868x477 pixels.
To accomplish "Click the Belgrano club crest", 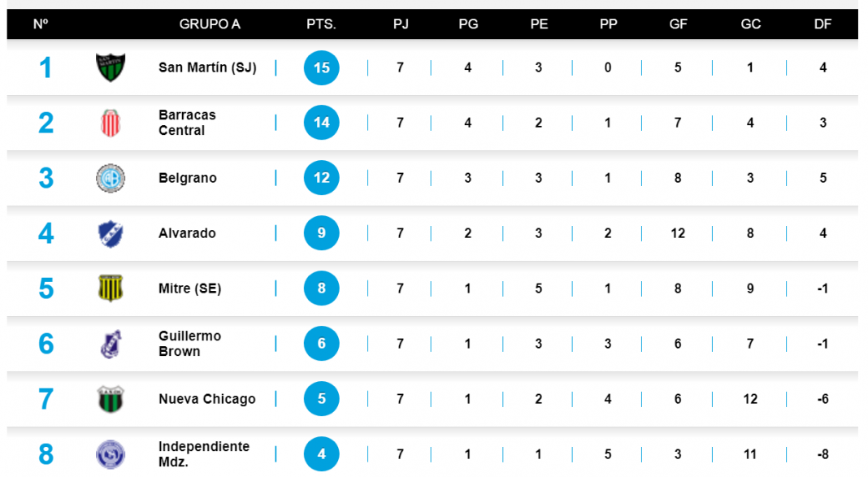I will tap(110, 178).
